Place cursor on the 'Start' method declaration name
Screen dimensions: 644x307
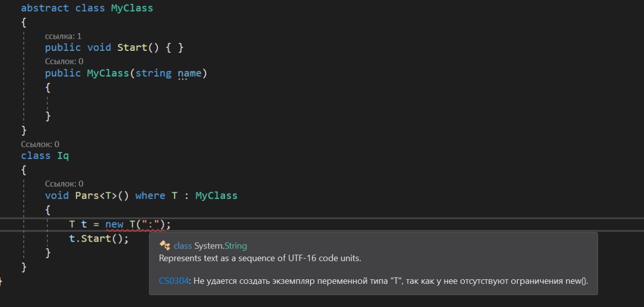point(132,47)
